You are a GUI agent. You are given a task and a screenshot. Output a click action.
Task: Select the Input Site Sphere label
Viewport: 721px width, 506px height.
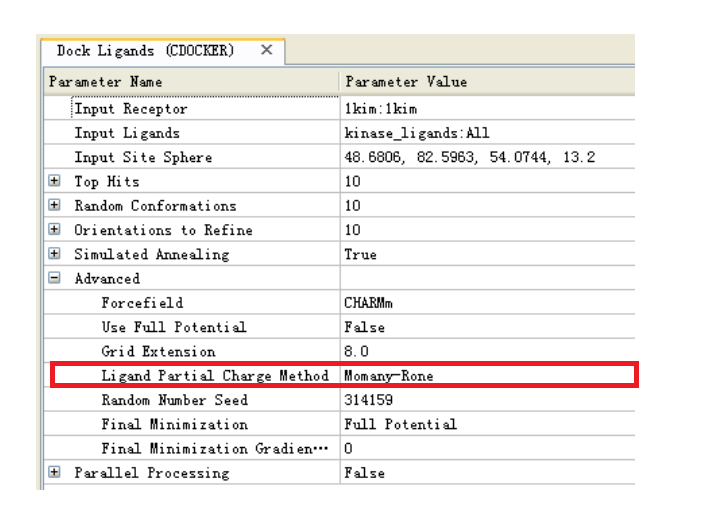[143, 157]
